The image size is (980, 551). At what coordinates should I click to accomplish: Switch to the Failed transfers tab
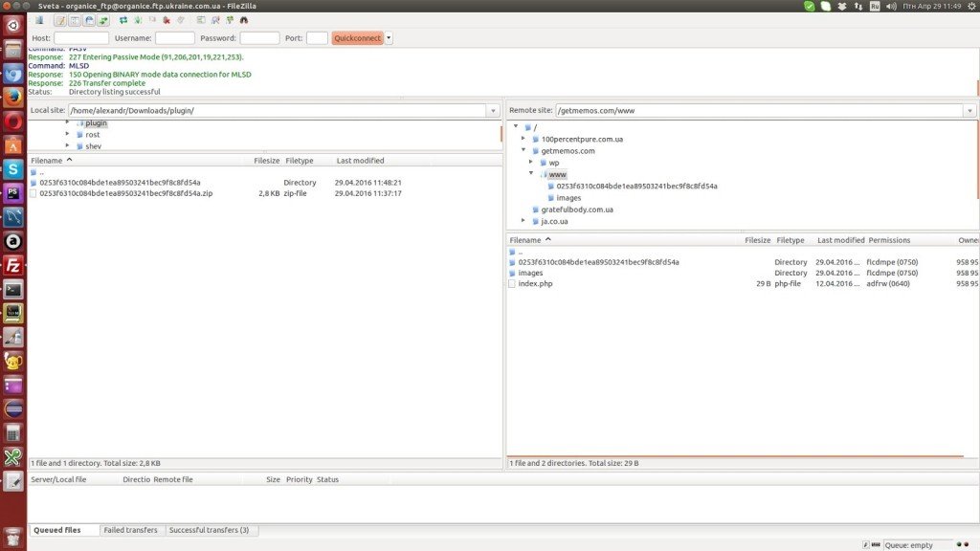pos(130,530)
